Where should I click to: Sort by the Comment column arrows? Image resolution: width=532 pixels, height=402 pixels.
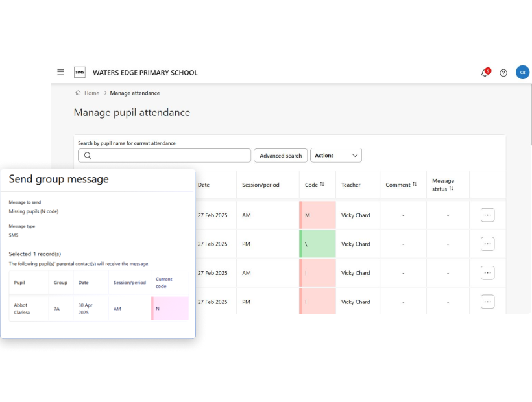[x=415, y=185]
